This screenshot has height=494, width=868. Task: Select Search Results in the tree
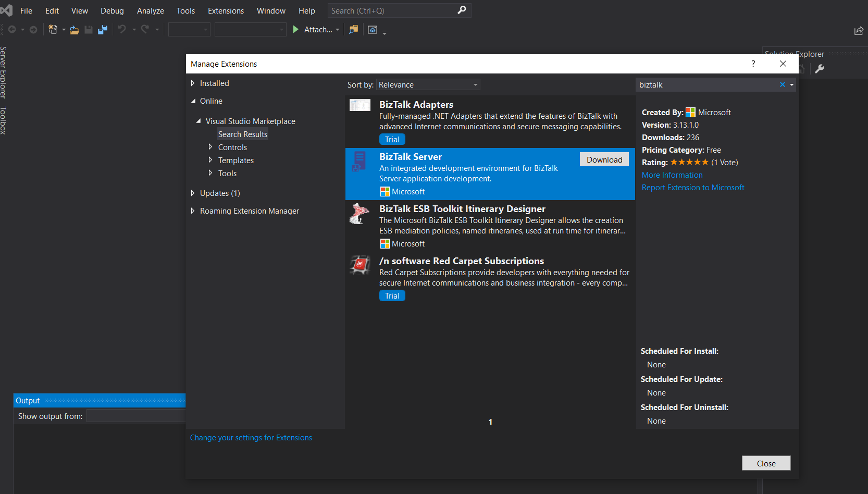coord(243,134)
